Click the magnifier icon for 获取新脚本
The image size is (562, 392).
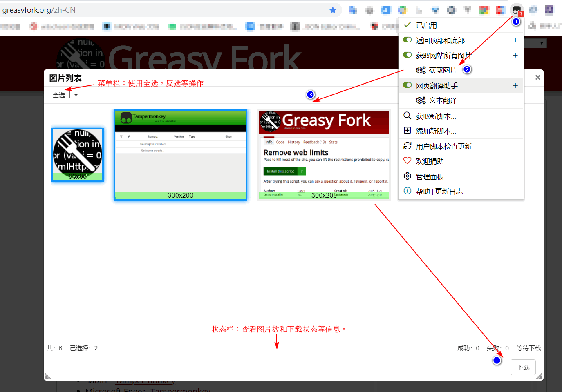(x=407, y=116)
